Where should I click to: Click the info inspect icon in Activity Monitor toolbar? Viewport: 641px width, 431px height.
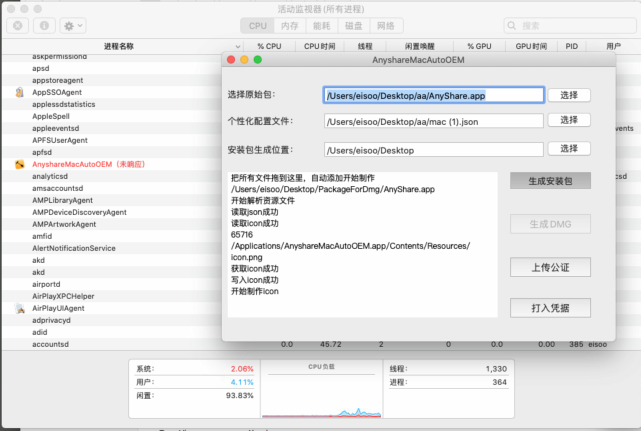(44, 26)
